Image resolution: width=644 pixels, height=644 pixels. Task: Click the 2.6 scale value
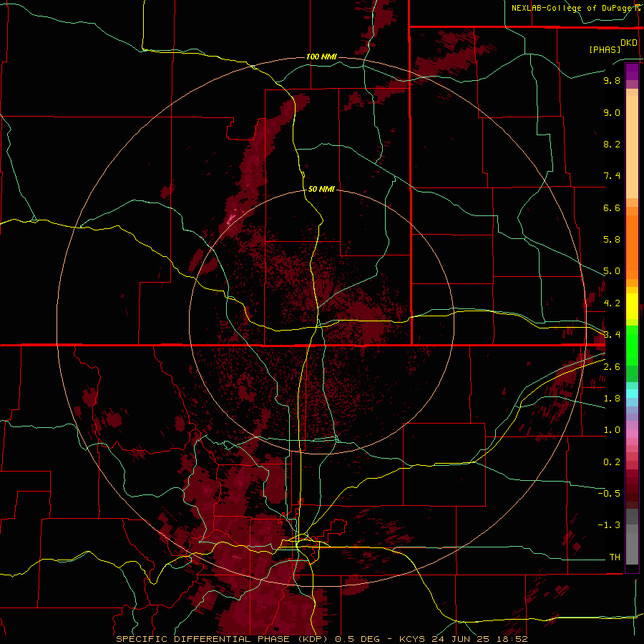pos(612,367)
